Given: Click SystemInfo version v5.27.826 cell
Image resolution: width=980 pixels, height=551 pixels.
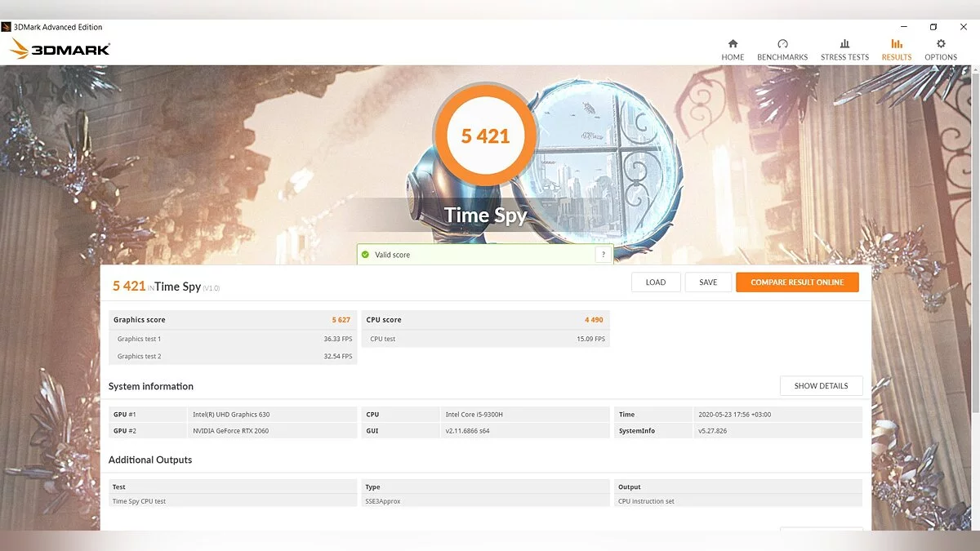Looking at the screenshot, I should 777,430.
